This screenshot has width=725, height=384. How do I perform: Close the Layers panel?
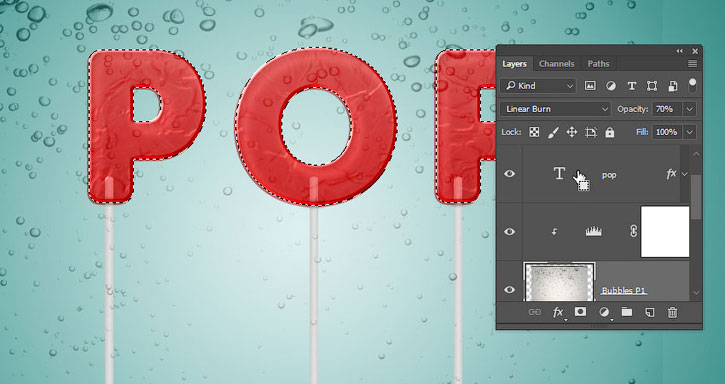[x=694, y=51]
